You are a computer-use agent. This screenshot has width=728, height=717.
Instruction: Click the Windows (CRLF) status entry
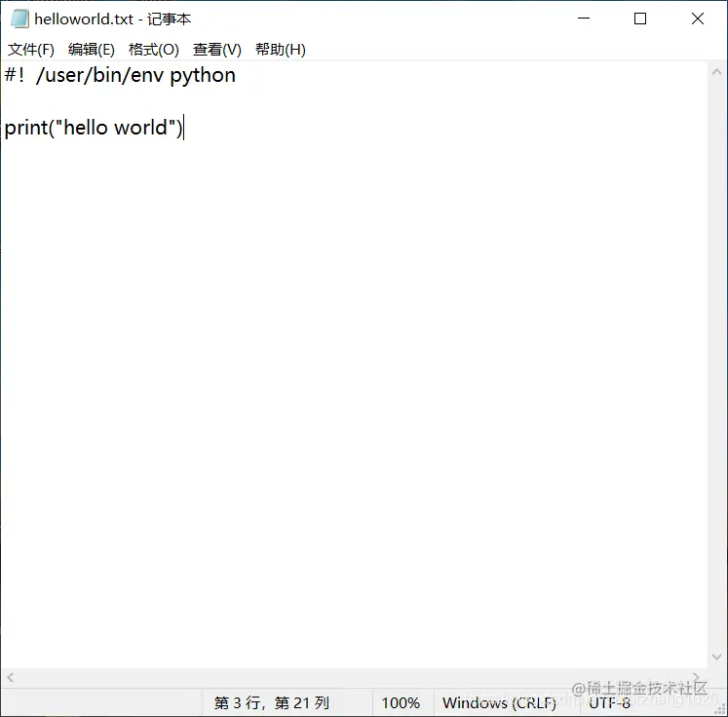coord(499,703)
